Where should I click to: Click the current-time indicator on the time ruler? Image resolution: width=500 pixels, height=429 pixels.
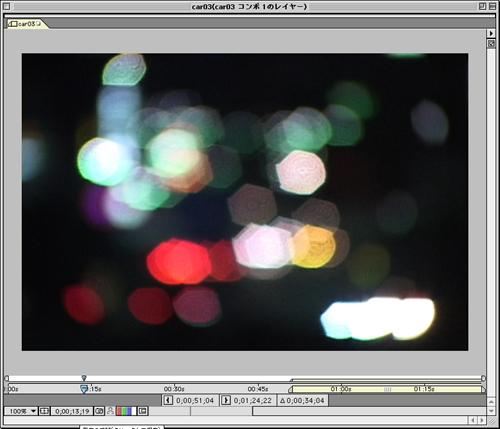(x=84, y=389)
